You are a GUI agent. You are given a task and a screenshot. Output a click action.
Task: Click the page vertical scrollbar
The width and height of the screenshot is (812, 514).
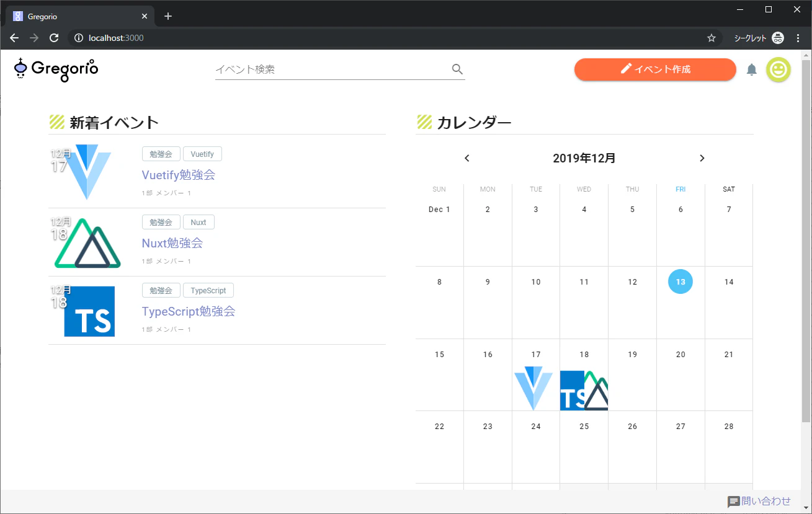coord(806,242)
